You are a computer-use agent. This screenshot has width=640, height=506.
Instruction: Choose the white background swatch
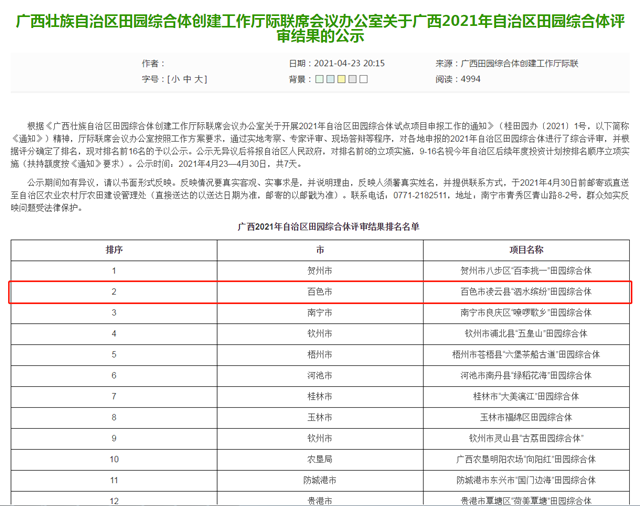tap(364, 79)
